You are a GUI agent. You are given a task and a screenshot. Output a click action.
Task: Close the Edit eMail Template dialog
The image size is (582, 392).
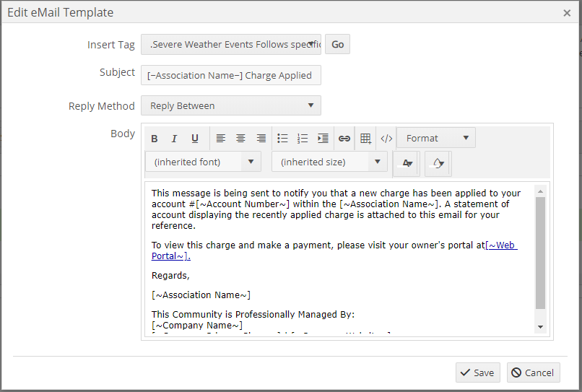(x=567, y=14)
